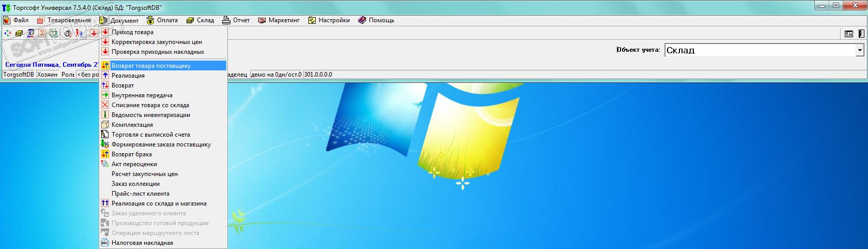The image size is (868, 249).
Task: Open the Файл menu
Action: (17, 20)
